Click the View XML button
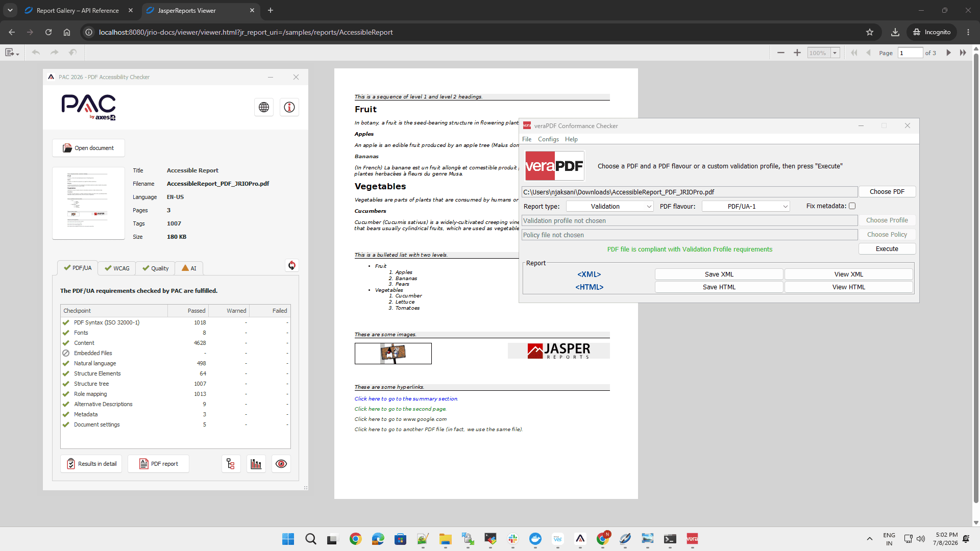This screenshot has width=980, height=551. [849, 274]
